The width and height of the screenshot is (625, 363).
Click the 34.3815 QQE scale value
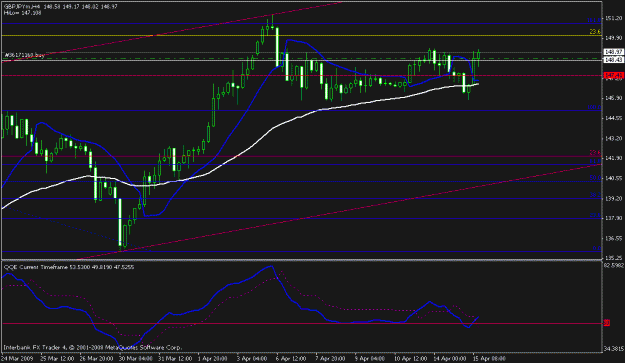614,348
